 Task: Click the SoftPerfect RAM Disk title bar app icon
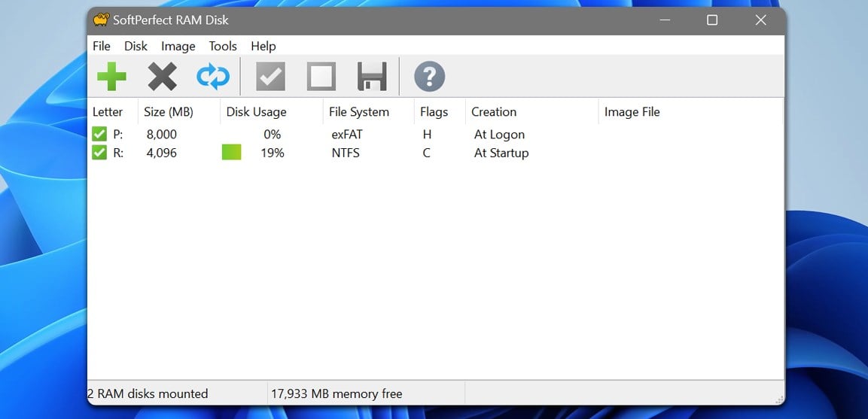click(102, 20)
